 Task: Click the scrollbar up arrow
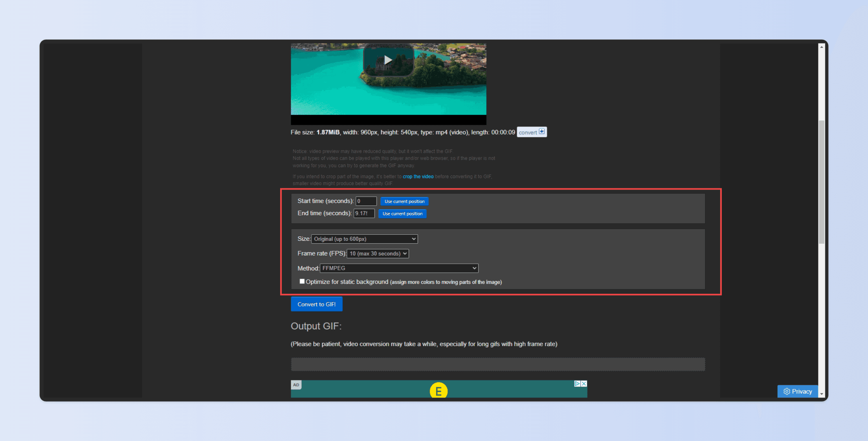(x=822, y=47)
